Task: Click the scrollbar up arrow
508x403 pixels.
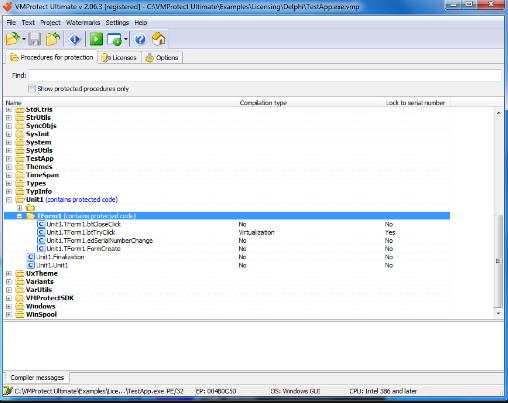Action: tap(498, 113)
